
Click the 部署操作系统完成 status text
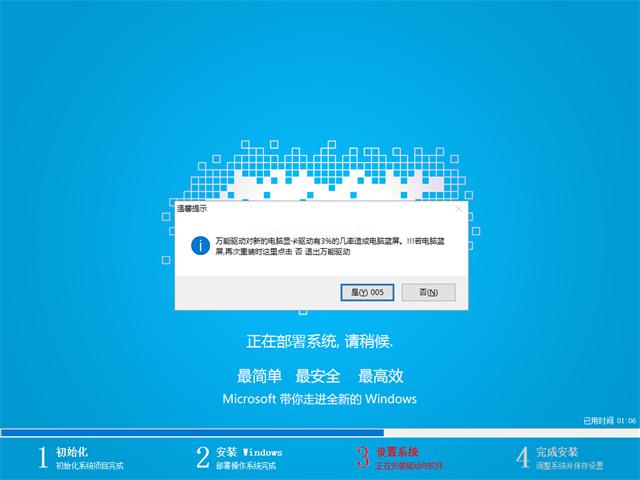pos(246,465)
